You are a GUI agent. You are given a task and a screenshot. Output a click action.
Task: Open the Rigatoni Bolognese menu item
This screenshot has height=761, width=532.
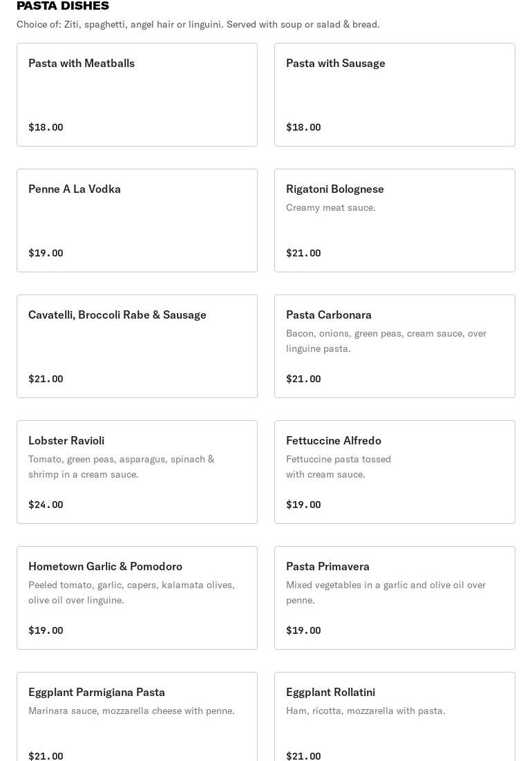395,220
